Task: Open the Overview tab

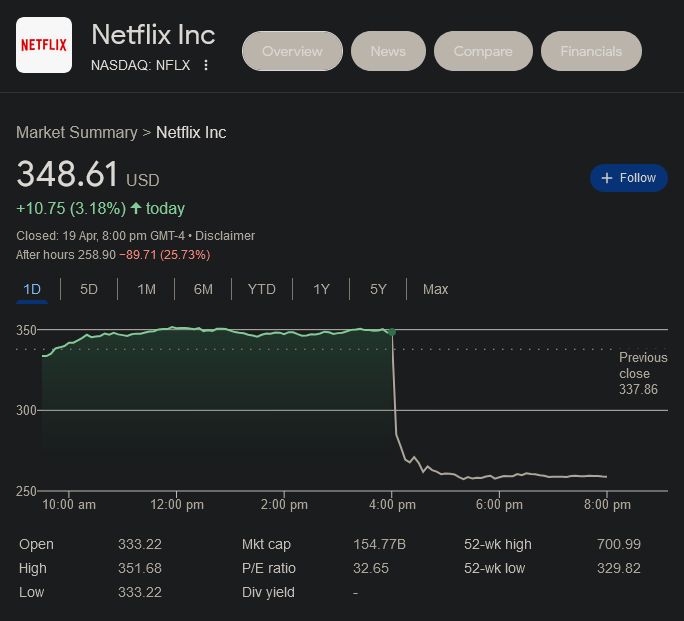Action: click(292, 51)
